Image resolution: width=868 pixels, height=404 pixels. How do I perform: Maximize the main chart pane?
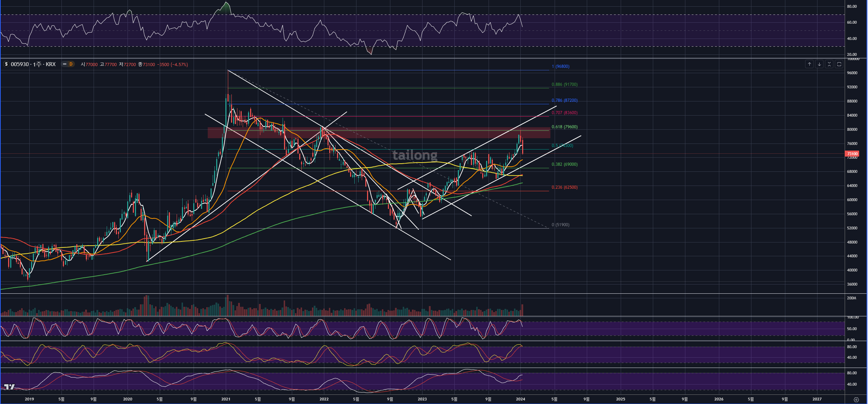point(839,64)
